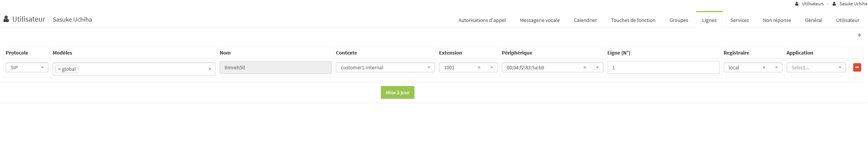Expand the Périphérique dropdown arrow
The image size is (868, 153).
[x=597, y=67]
